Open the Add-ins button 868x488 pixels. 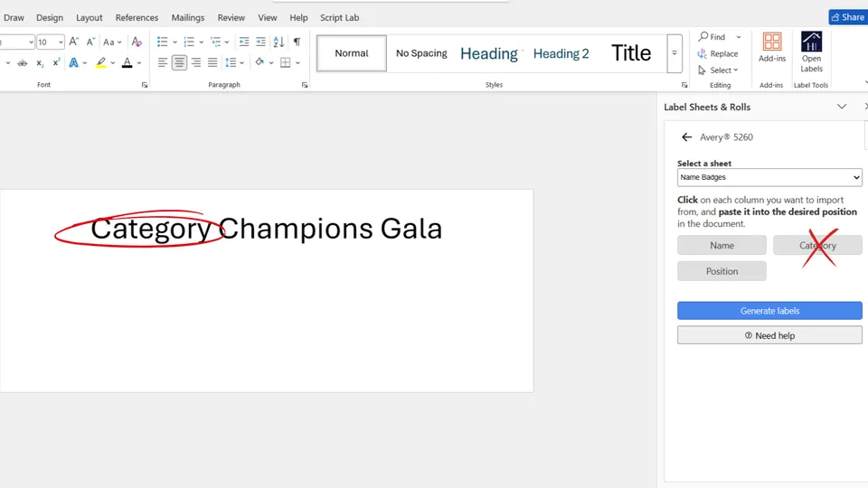click(771, 47)
